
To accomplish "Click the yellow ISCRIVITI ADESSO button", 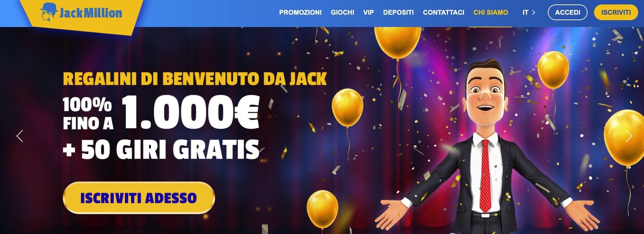I will click(x=139, y=198).
